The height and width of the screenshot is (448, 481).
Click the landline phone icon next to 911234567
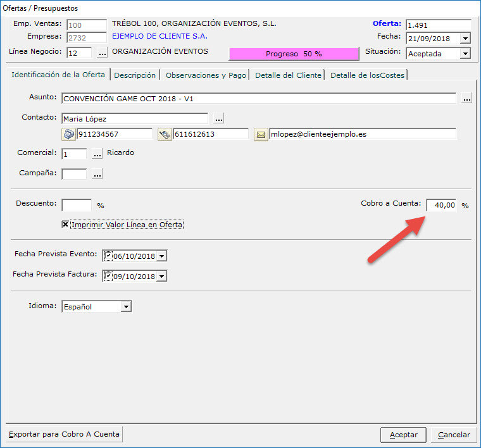click(x=68, y=134)
